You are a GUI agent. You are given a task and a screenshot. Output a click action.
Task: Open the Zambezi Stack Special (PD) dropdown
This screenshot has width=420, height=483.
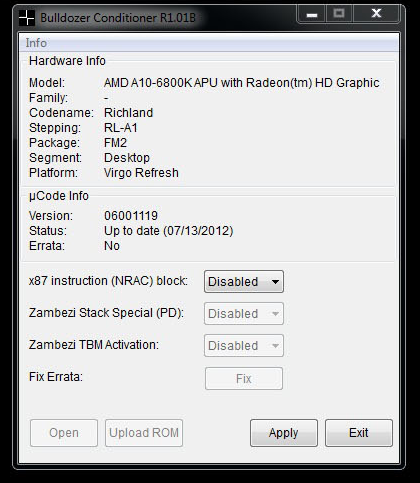[x=244, y=314]
